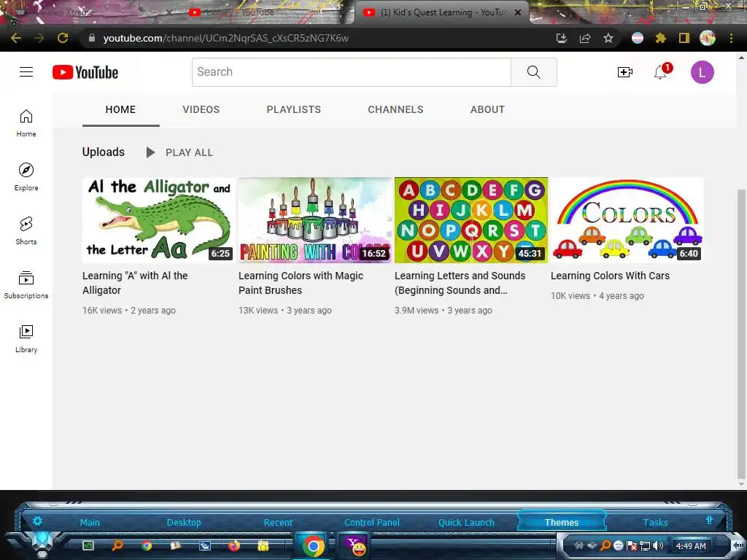Open Library in the sidebar
This screenshot has height=560, width=747.
click(26, 338)
